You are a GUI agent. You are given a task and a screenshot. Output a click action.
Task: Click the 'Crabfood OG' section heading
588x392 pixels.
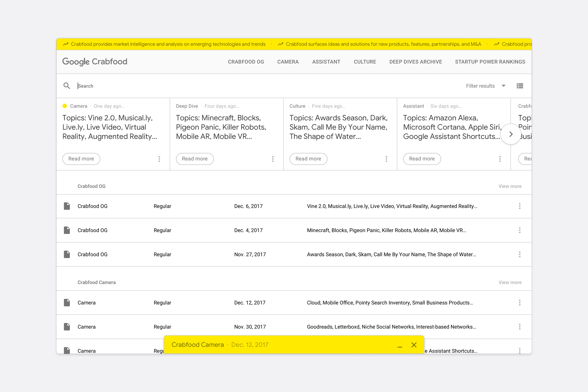[x=91, y=186]
